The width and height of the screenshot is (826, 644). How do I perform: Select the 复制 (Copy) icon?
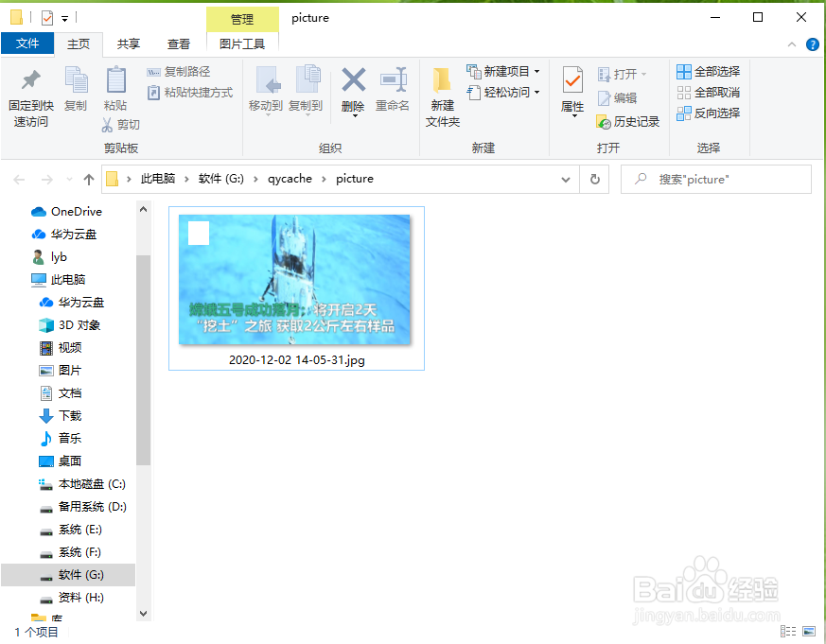point(76,92)
